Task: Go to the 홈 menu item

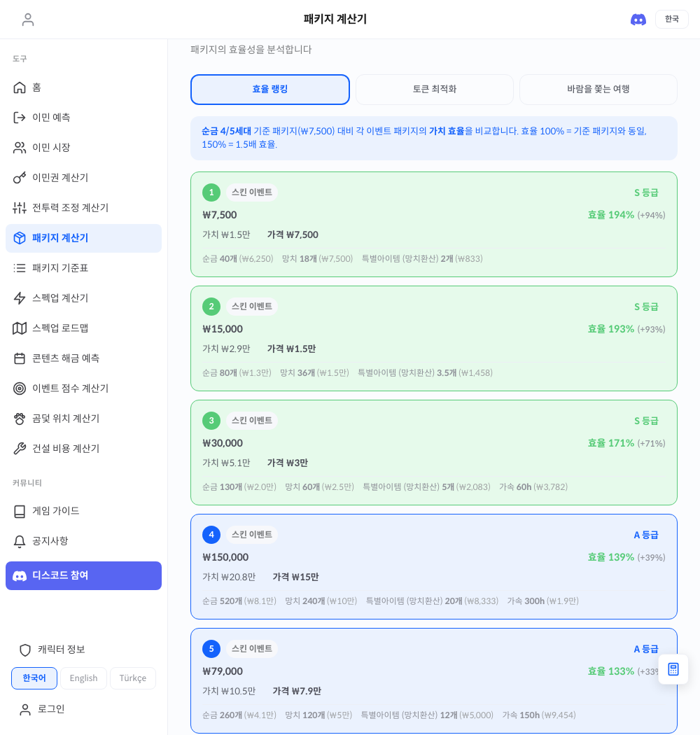Action: coord(83,87)
